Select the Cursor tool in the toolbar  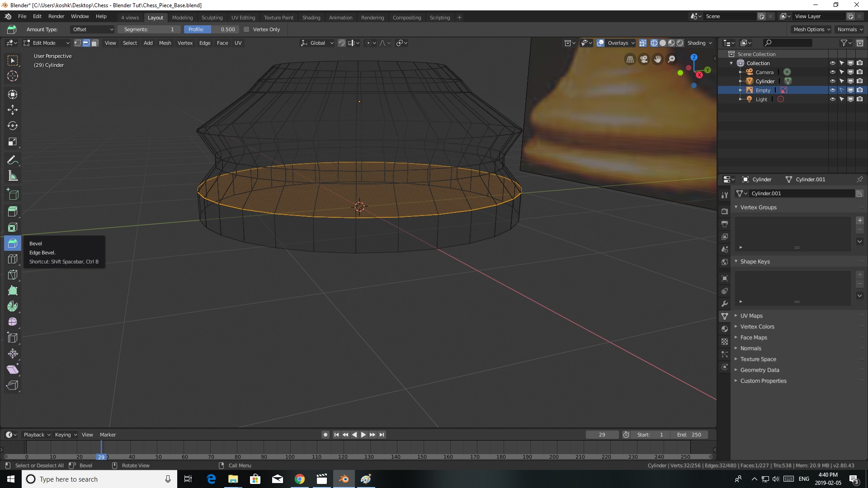tap(13, 76)
